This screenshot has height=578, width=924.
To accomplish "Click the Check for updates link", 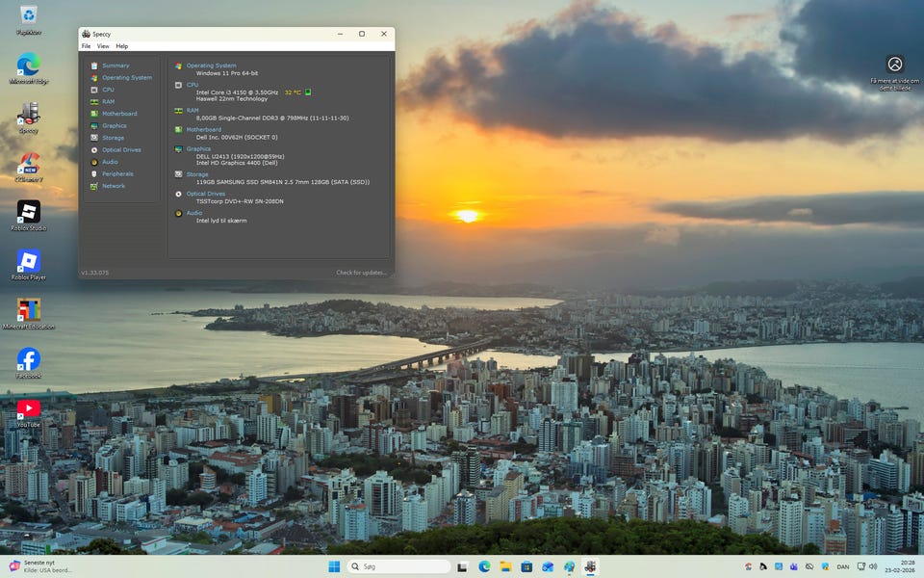I will pyautogui.click(x=361, y=273).
